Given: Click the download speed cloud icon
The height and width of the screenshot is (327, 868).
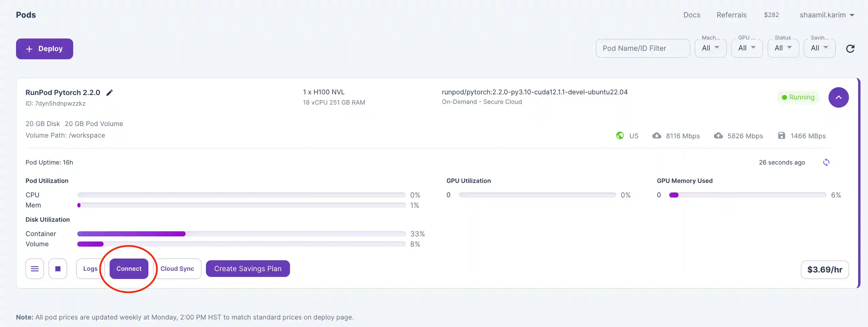Looking at the screenshot, I should pos(657,136).
